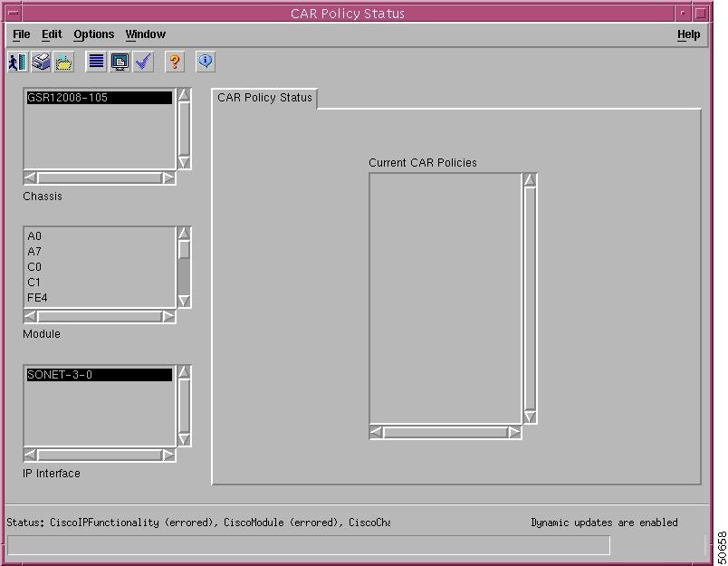Image resolution: width=728 pixels, height=566 pixels.
Task: Click Module list scroll right arrow
Action: [168, 317]
